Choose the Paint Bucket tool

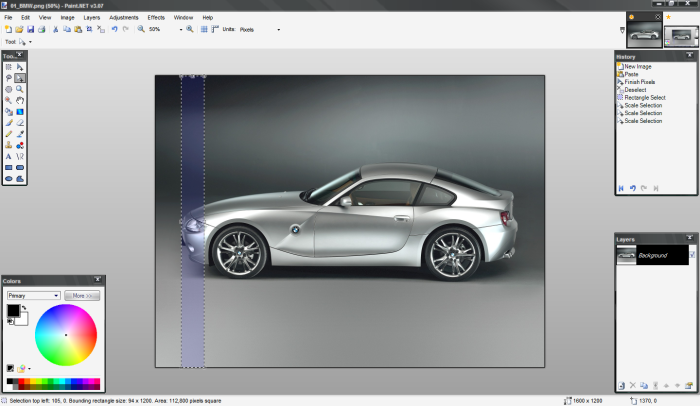coord(9,111)
